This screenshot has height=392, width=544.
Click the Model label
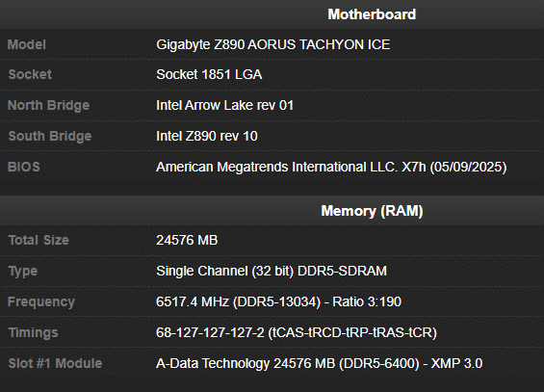pos(27,44)
